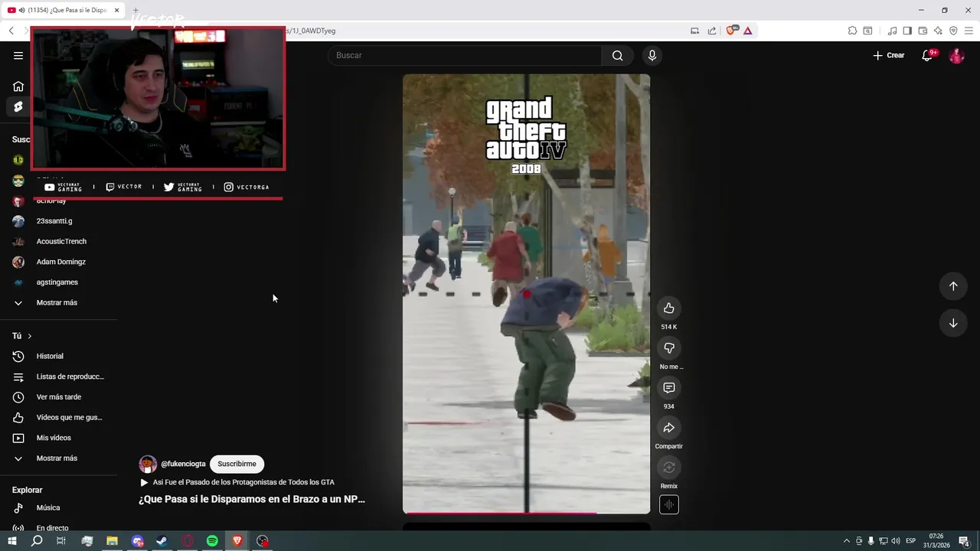Click the search magnifier button

[x=618, y=55]
